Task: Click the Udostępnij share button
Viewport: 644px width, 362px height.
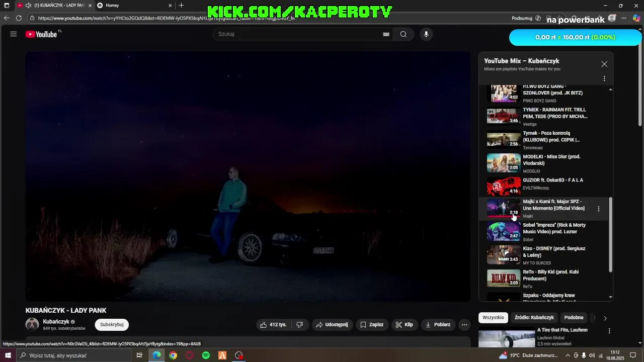Action: [x=332, y=325]
